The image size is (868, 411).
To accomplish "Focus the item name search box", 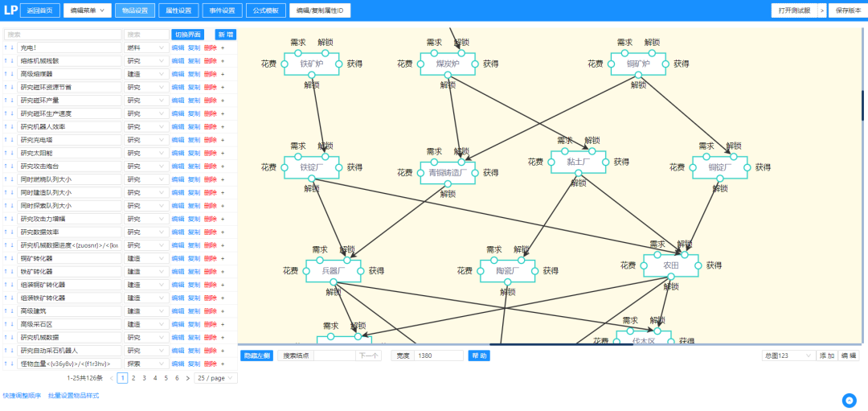I will (63, 35).
